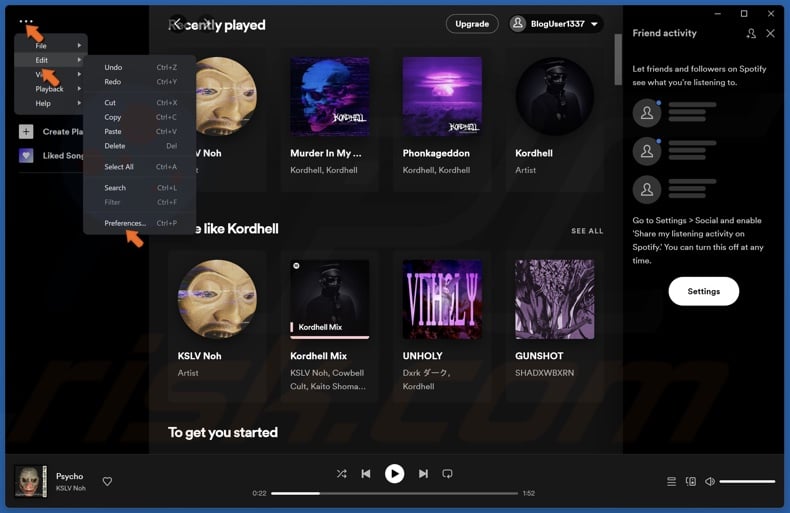The width and height of the screenshot is (790, 513).
Task: Click KSLV Noh artist name in player bar
Action: click(x=71, y=488)
